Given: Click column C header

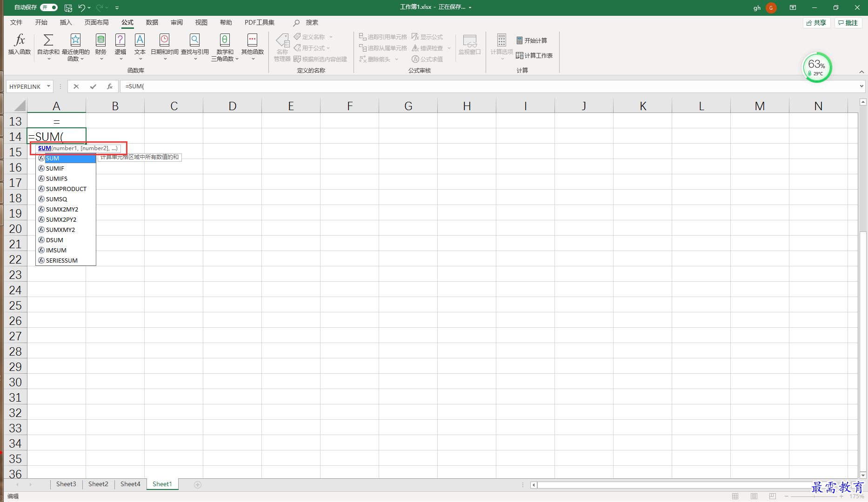Looking at the screenshot, I should click(174, 106).
